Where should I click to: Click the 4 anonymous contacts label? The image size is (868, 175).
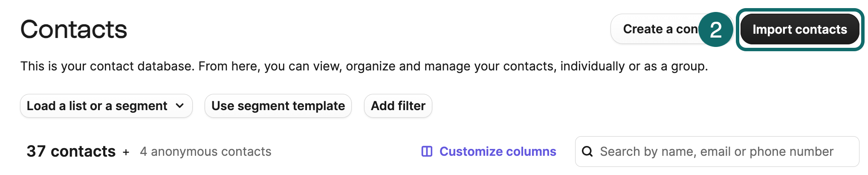tap(205, 152)
